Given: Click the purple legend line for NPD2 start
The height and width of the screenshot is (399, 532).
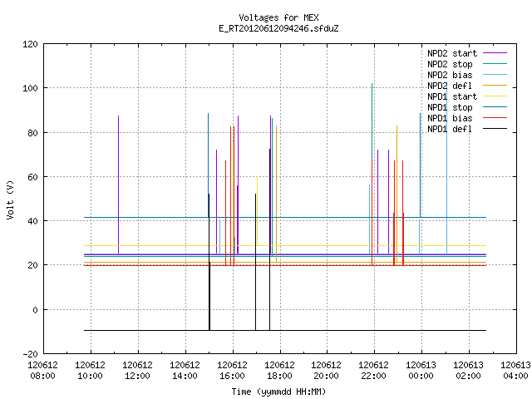Looking at the screenshot, I should pos(495,53).
